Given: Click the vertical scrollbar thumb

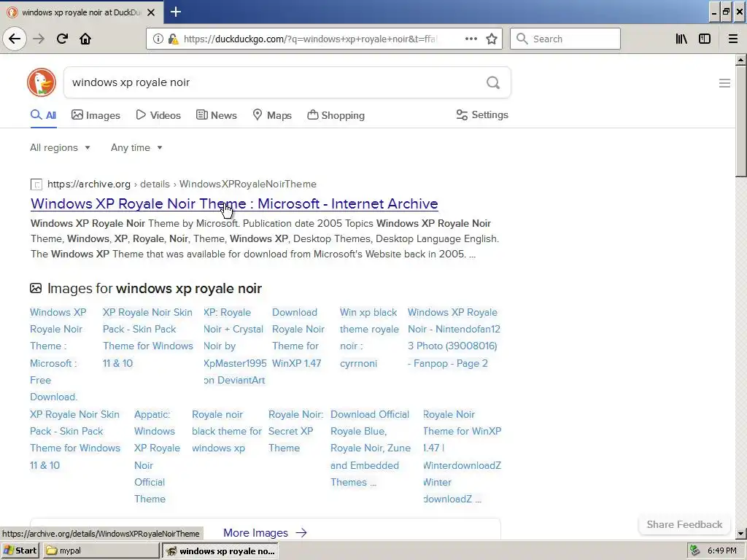Looking at the screenshot, I should [740, 122].
